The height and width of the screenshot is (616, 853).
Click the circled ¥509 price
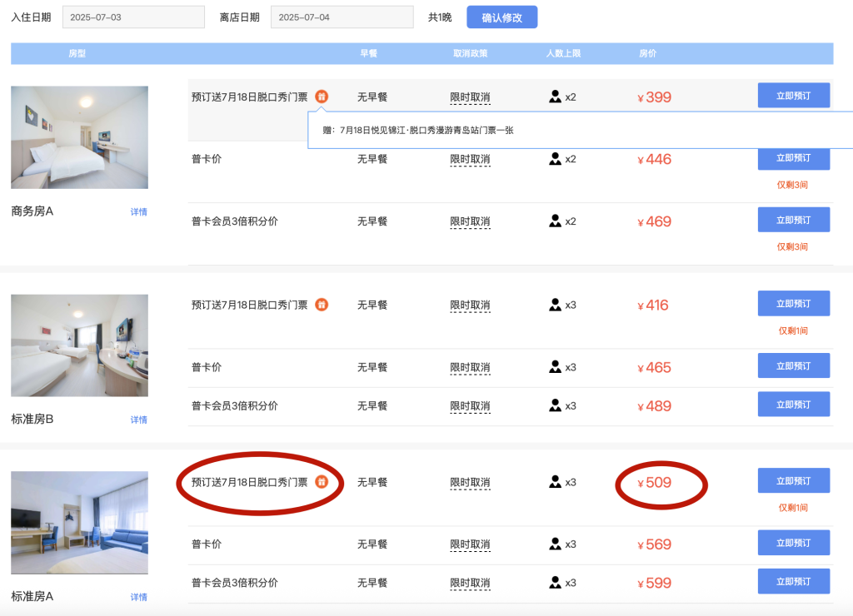(654, 480)
